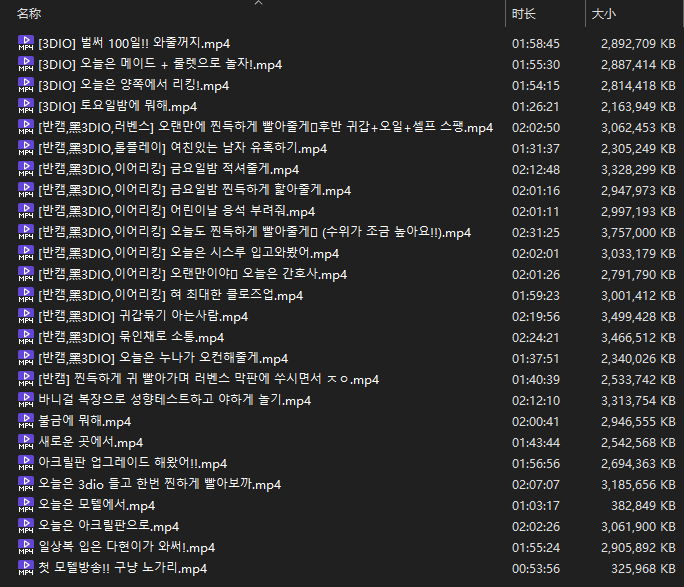684x587 pixels.
Task: Click the duration value 02:31:25
Action: tap(536, 232)
